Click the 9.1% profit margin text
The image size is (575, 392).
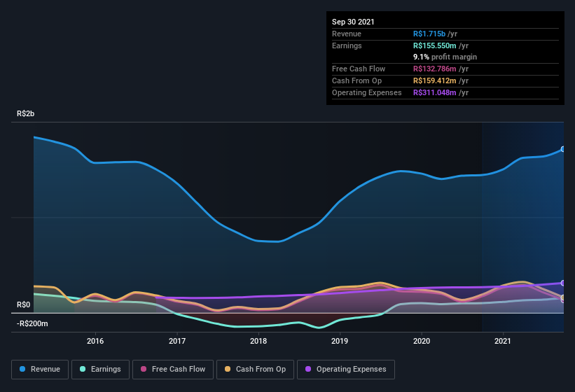pos(445,57)
